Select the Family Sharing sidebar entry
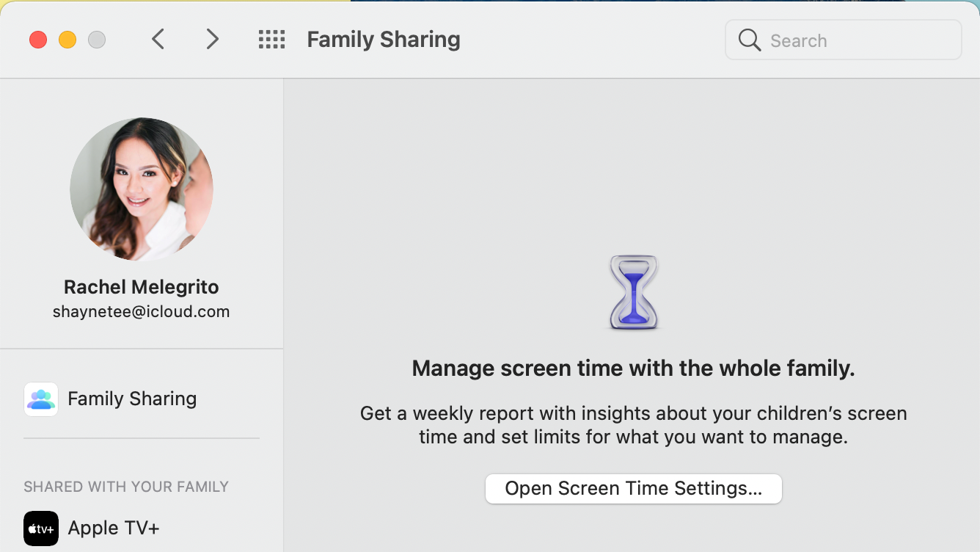 [132, 399]
